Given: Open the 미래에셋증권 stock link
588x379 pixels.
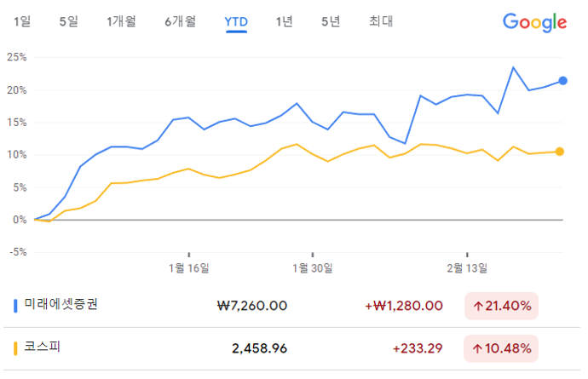Looking at the screenshot, I should coord(61,304).
